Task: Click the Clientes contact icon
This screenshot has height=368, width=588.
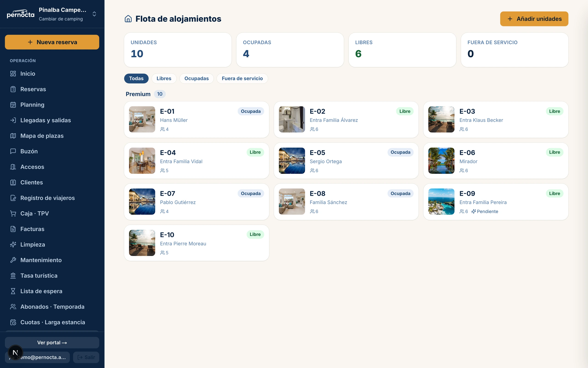Action: click(x=13, y=182)
